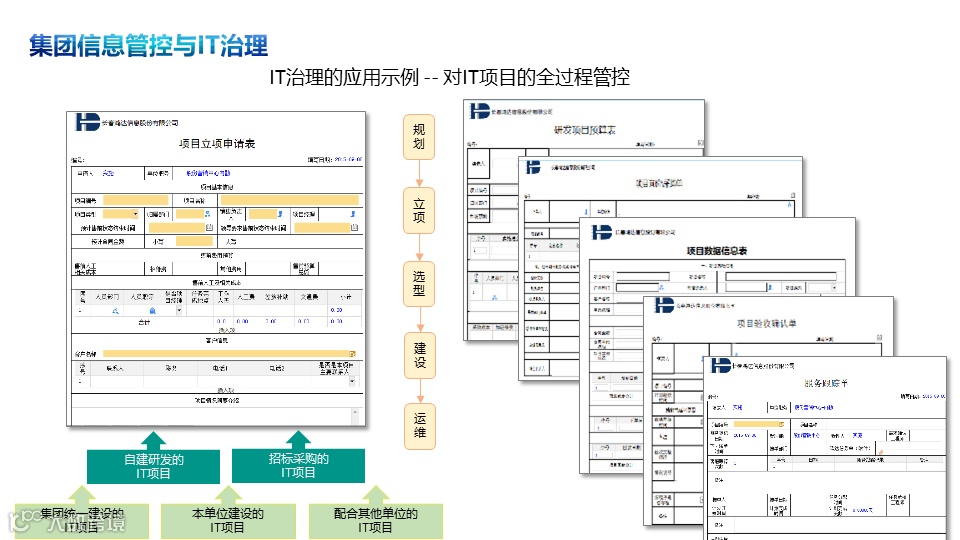Click the 集团统一建设的IT项目 box
This screenshot has width=960, height=540.
(81, 521)
